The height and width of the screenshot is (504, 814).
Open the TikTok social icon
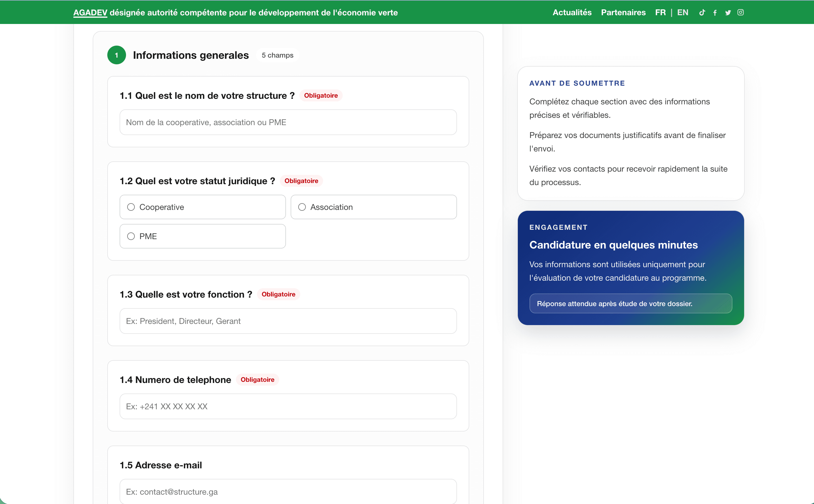(702, 13)
